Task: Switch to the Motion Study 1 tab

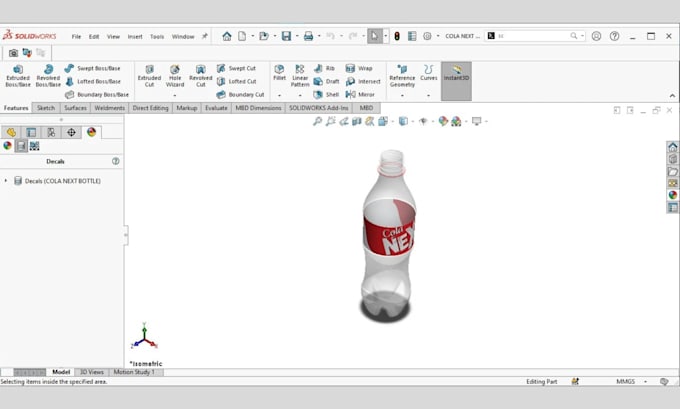Action: 134,372
